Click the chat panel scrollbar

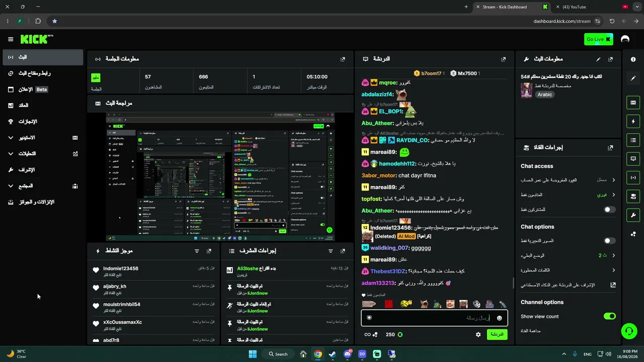click(x=513, y=283)
